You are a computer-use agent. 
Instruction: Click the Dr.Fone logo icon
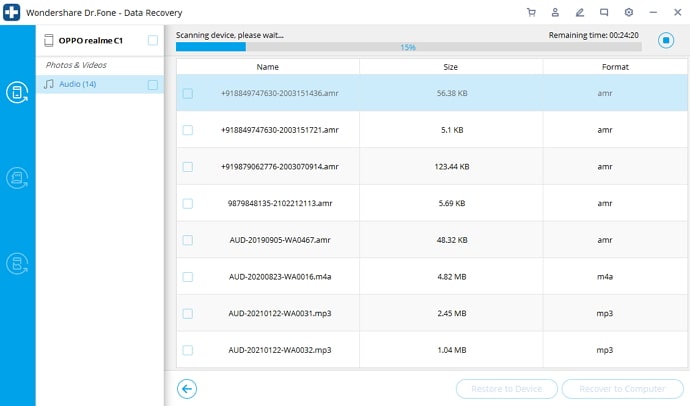pos(11,12)
